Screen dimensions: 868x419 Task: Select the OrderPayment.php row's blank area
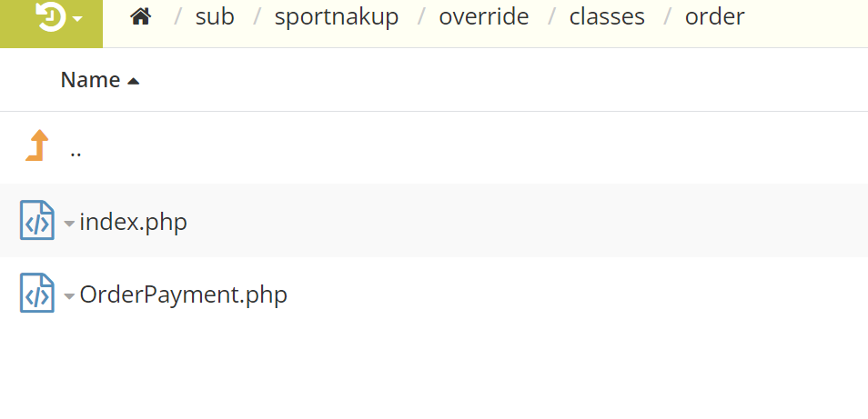tap(546, 294)
